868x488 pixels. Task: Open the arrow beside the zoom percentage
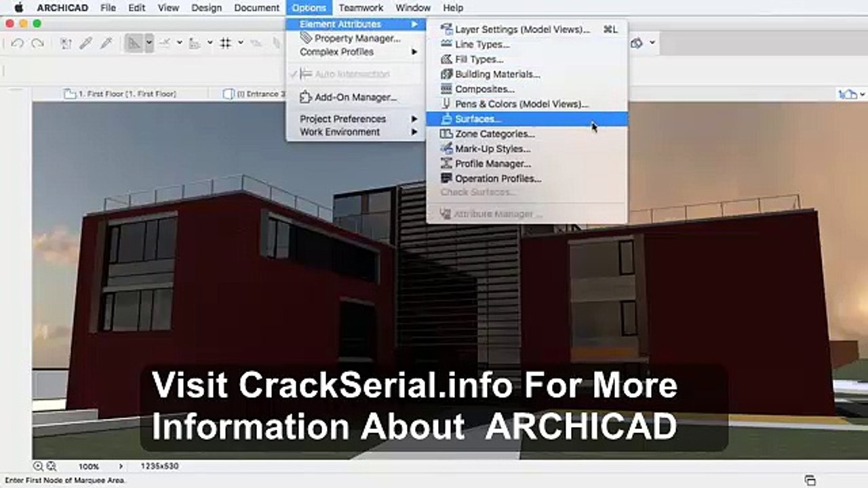click(121, 467)
